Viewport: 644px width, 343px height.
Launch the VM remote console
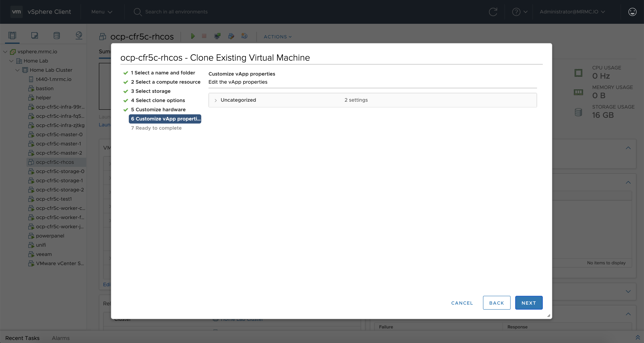tap(217, 36)
